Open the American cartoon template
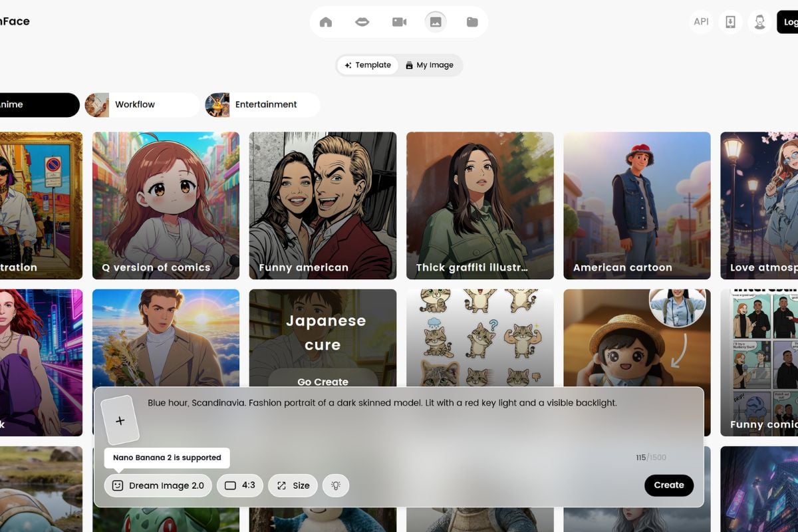The width and height of the screenshot is (798, 532). (636, 205)
